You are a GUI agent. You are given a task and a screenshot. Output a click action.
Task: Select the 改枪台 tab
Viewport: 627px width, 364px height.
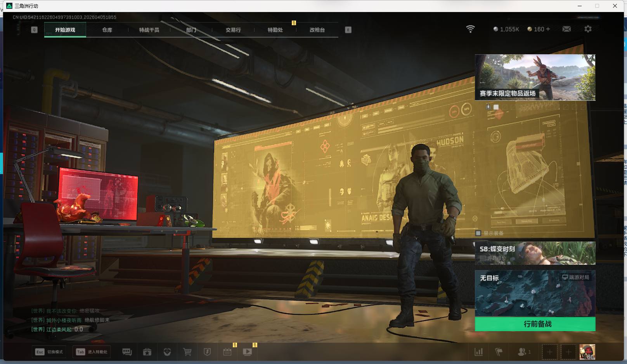pyautogui.click(x=317, y=30)
